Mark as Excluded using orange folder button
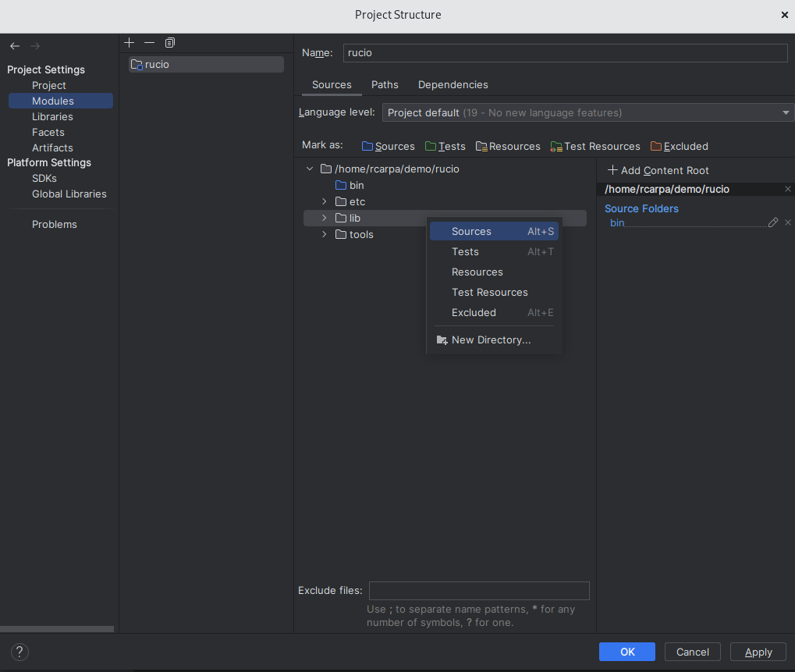 point(679,146)
